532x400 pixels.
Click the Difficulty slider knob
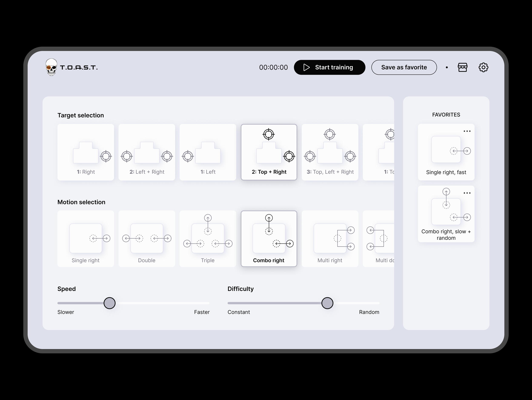point(327,303)
